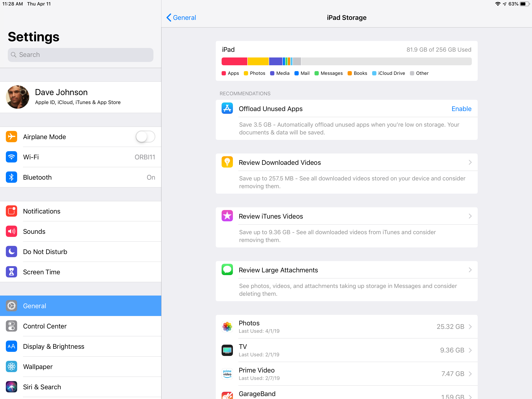Tap the App Store icon for Offload Unused Apps
The image size is (532, 399).
(x=227, y=109)
